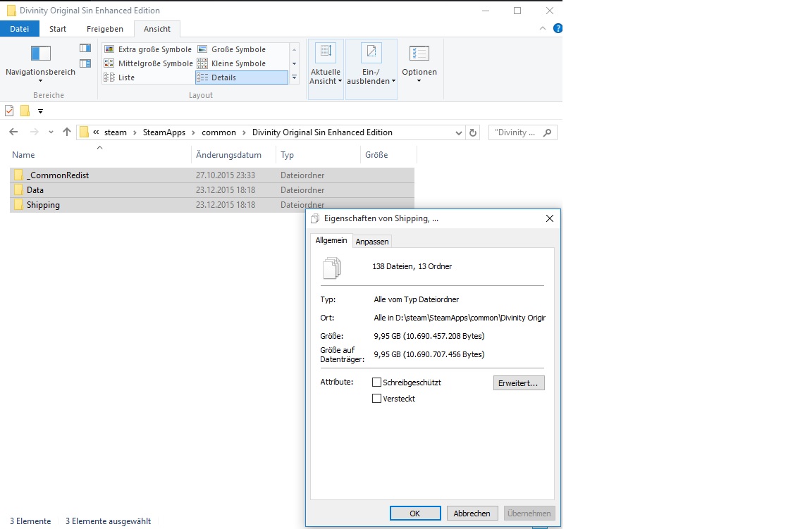Screen dimensions: 812x529
Task: Open the Erweitert... attributes dialog
Action: tap(519, 383)
